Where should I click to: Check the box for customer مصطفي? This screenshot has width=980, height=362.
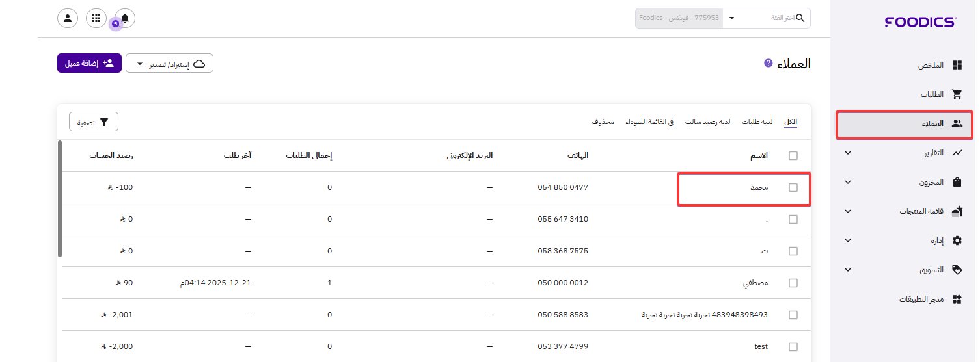pyautogui.click(x=793, y=283)
